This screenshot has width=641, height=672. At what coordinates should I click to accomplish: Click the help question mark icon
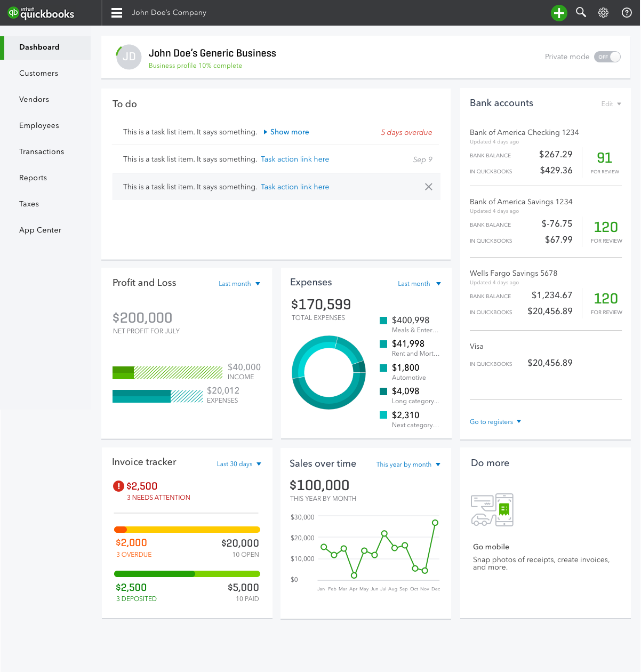point(627,13)
